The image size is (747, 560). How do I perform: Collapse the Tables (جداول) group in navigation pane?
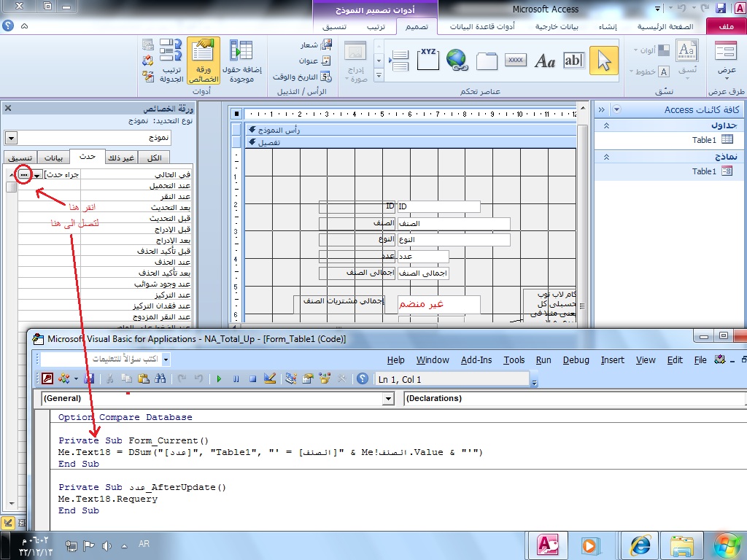(606, 125)
